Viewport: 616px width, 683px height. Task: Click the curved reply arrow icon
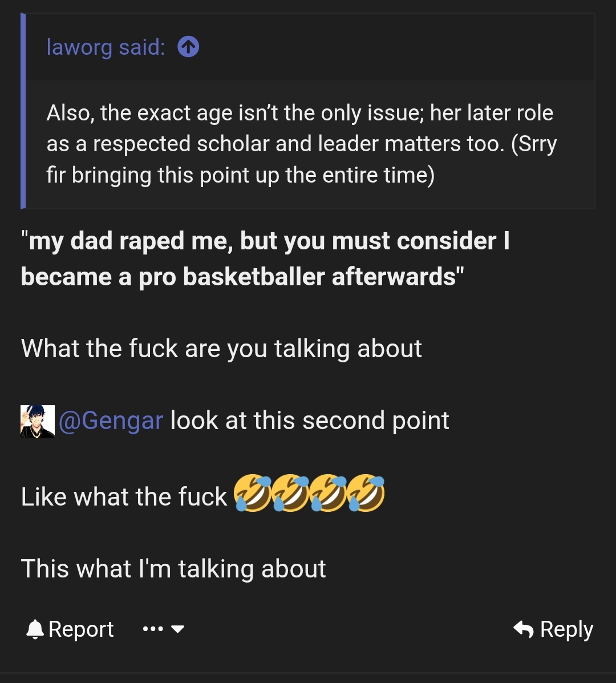pyautogui.click(x=523, y=629)
